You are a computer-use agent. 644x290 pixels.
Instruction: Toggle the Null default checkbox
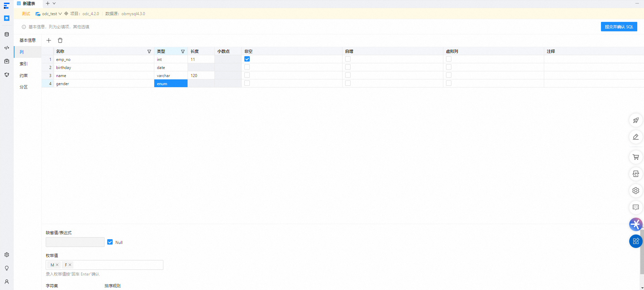pyautogui.click(x=110, y=242)
